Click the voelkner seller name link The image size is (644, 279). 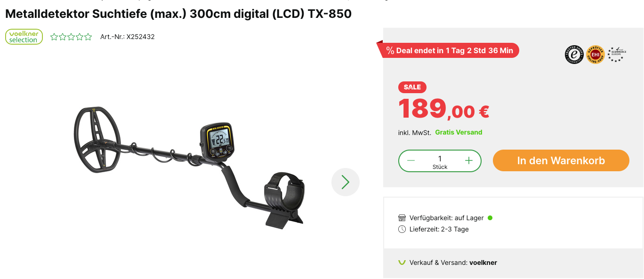click(x=483, y=263)
